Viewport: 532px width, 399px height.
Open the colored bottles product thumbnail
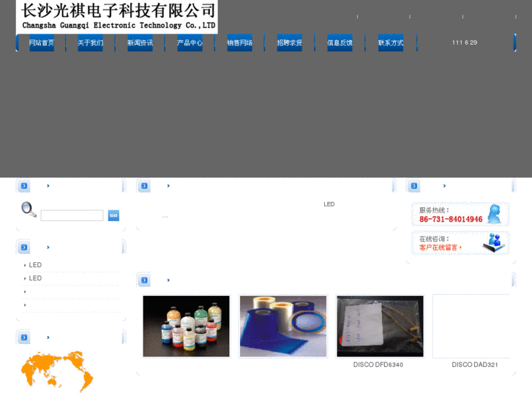click(187, 327)
